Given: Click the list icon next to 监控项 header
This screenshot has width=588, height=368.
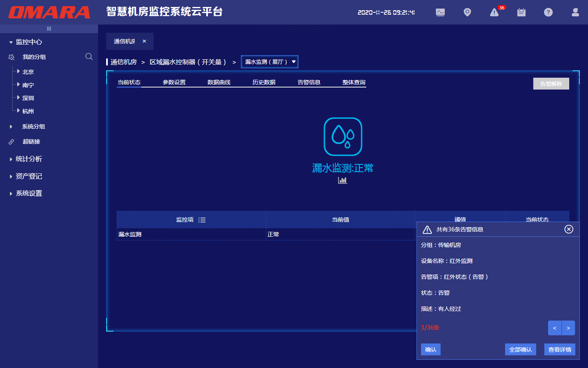Looking at the screenshot, I should 202,220.
